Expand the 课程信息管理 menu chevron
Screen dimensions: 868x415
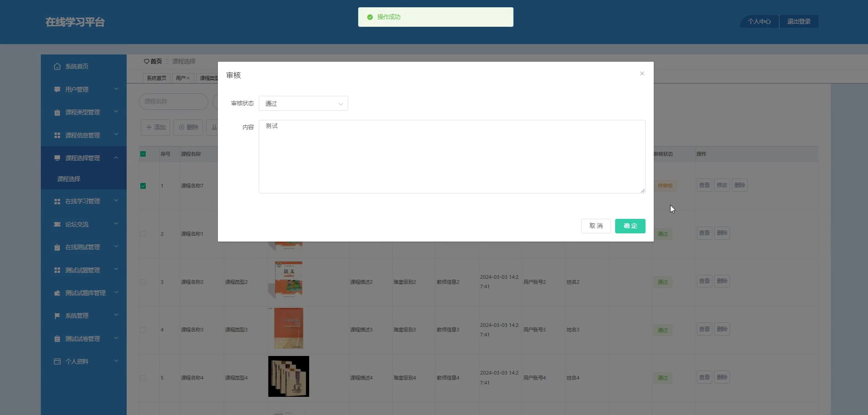[116, 135]
